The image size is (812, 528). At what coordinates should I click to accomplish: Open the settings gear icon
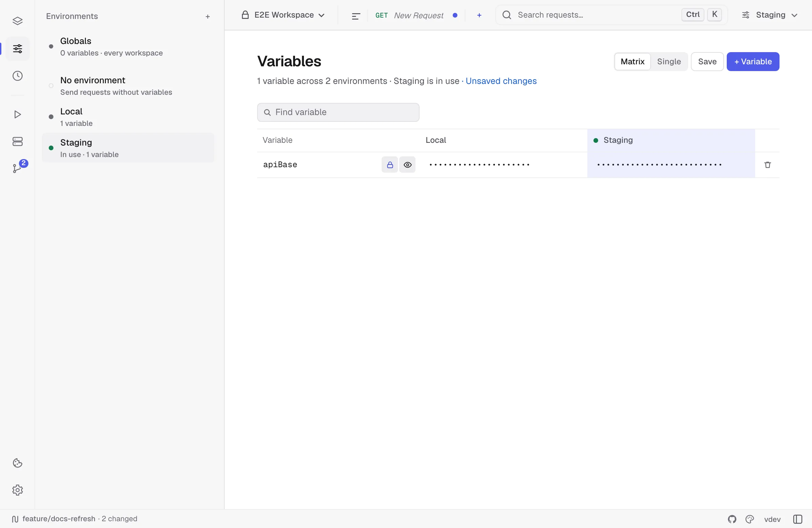pyautogui.click(x=17, y=490)
